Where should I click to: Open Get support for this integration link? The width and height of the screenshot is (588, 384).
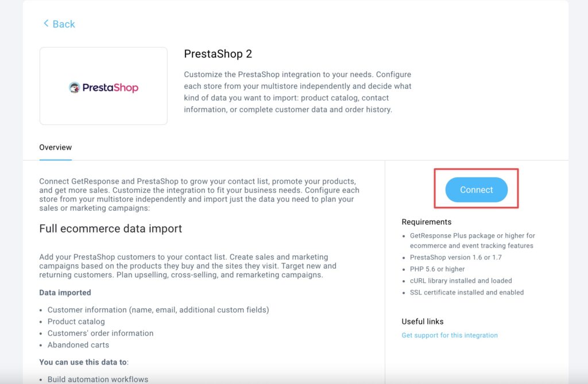click(450, 335)
